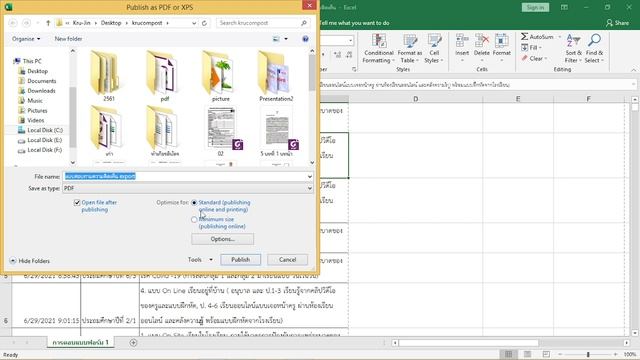Select Standard publishing optimization radio
The height and width of the screenshot is (360, 640).
[x=194, y=202]
